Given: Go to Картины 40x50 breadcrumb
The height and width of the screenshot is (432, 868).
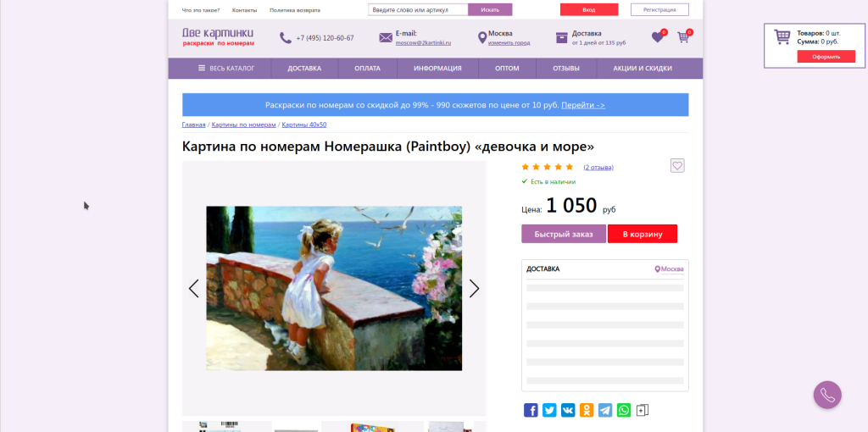Looking at the screenshot, I should pos(304,125).
